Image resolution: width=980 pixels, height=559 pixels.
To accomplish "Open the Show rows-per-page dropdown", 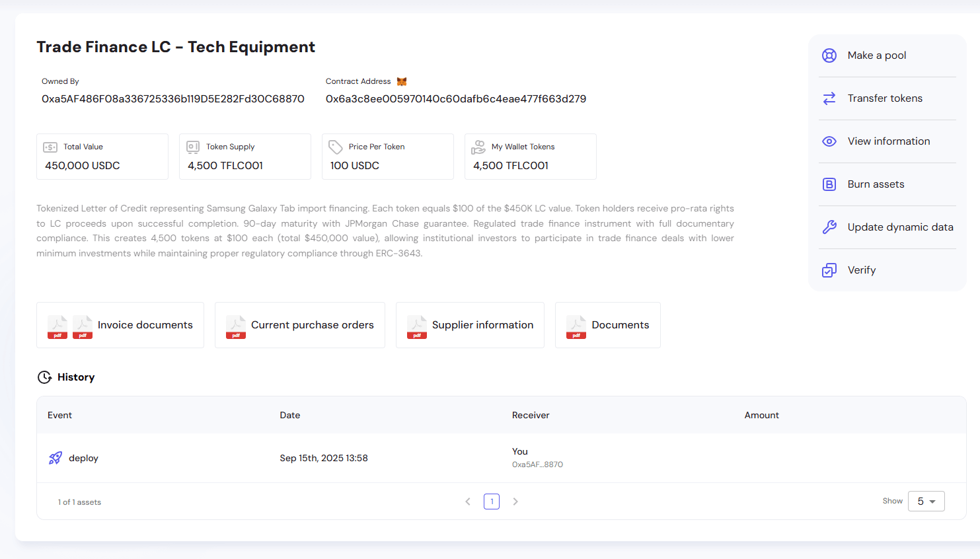I will 926,502.
